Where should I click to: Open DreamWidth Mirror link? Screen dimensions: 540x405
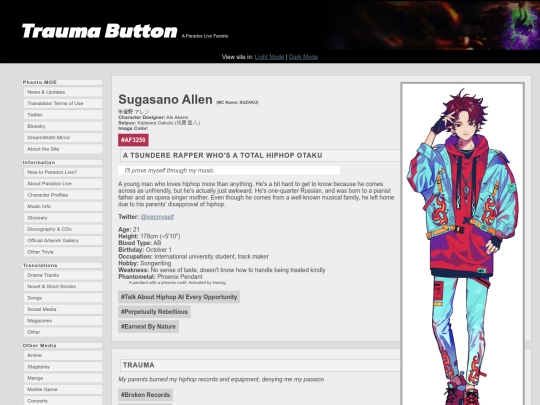pyautogui.click(x=63, y=137)
